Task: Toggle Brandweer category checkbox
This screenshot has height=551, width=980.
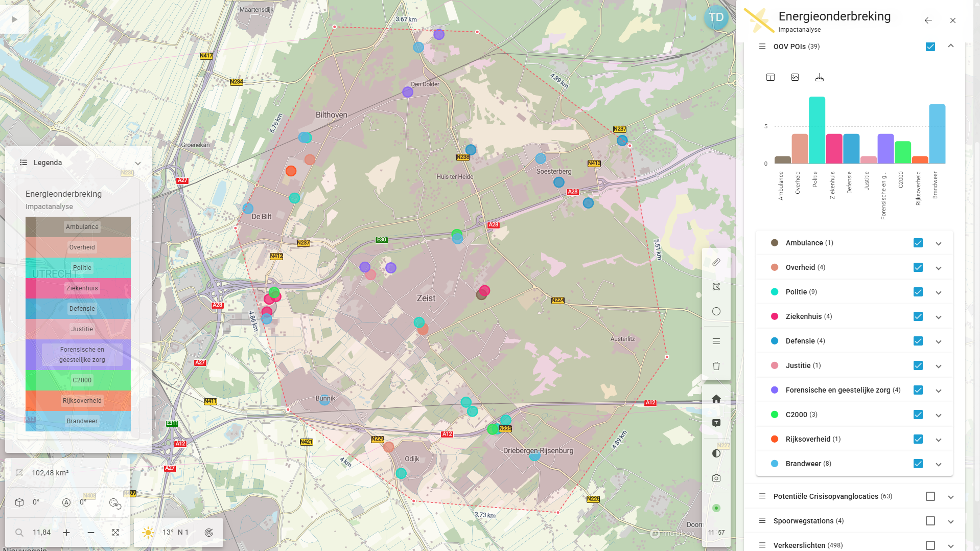Action: 918,464
